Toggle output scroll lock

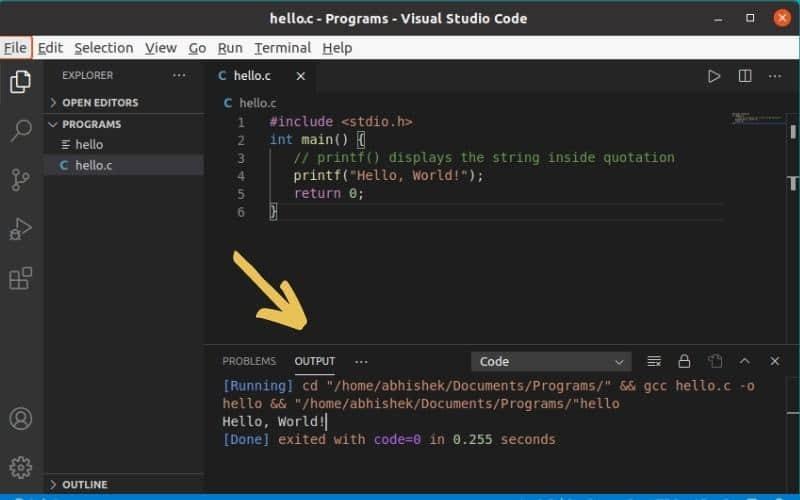pos(684,361)
